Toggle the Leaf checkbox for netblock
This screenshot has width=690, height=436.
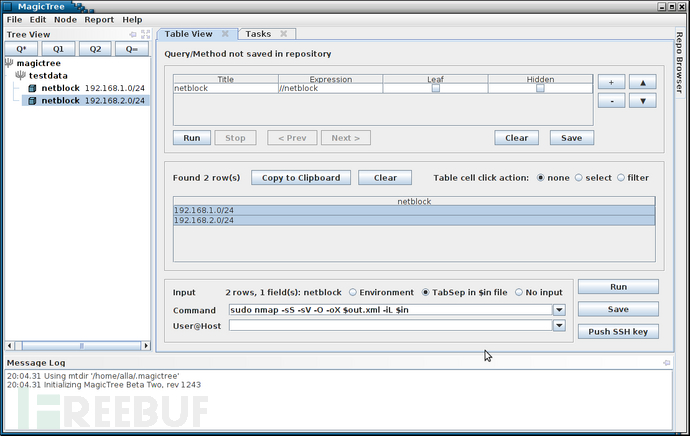pyautogui.click(x=436, y=88)
